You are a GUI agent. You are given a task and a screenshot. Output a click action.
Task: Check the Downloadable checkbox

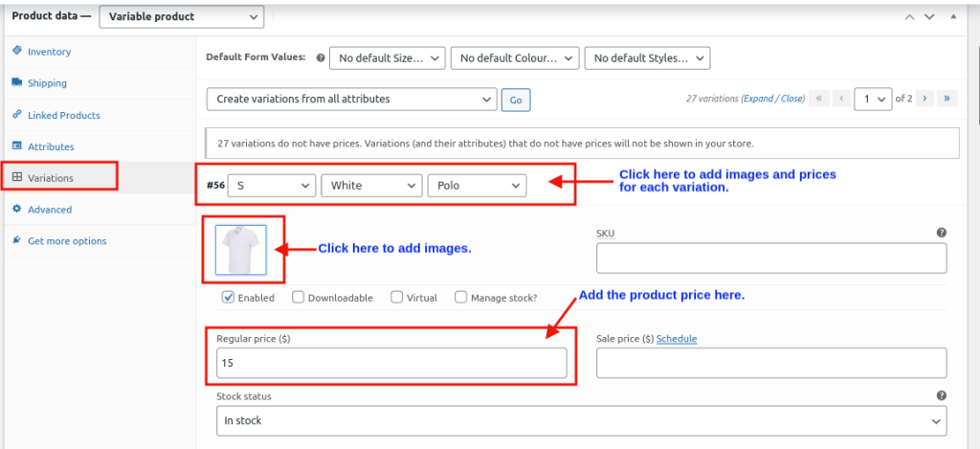[299, 298]
